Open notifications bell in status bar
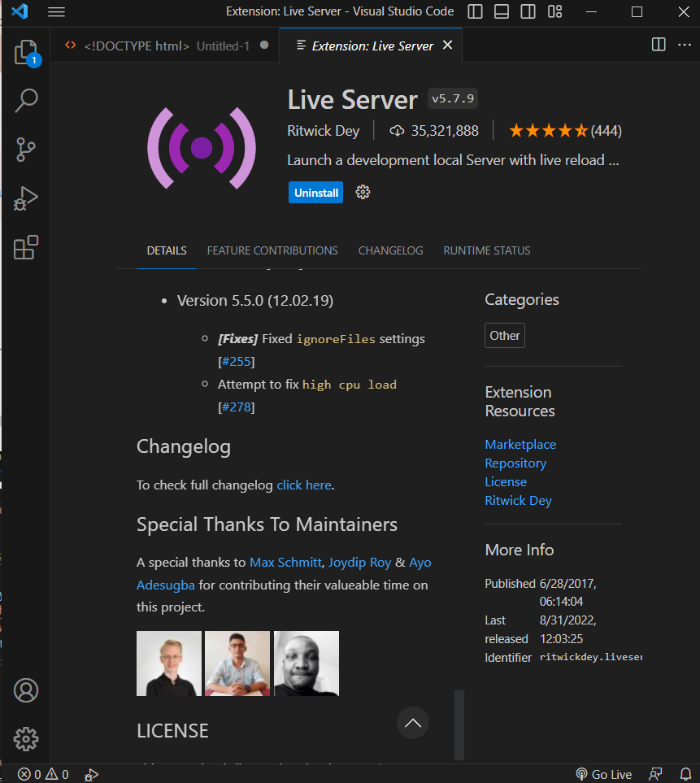 [685, 775]
